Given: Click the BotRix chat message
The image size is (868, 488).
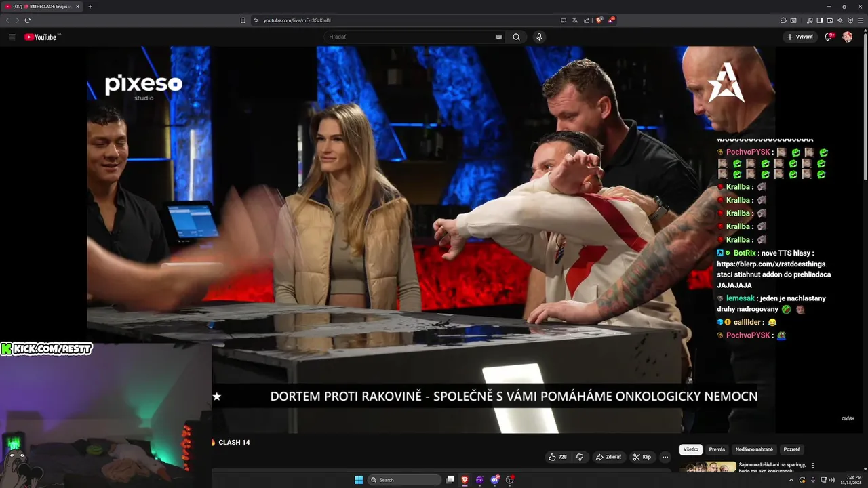Looking at the screenshot, I should tap(774, 269).
